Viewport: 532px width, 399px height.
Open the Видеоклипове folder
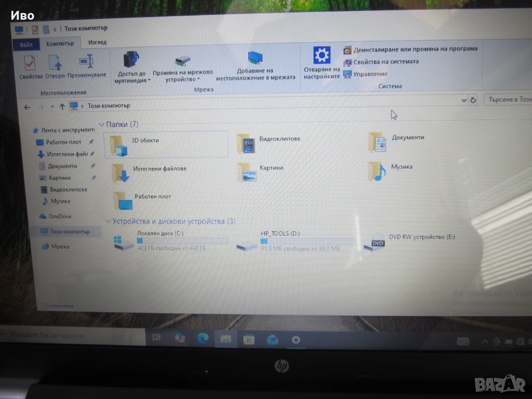pos(247,144)
